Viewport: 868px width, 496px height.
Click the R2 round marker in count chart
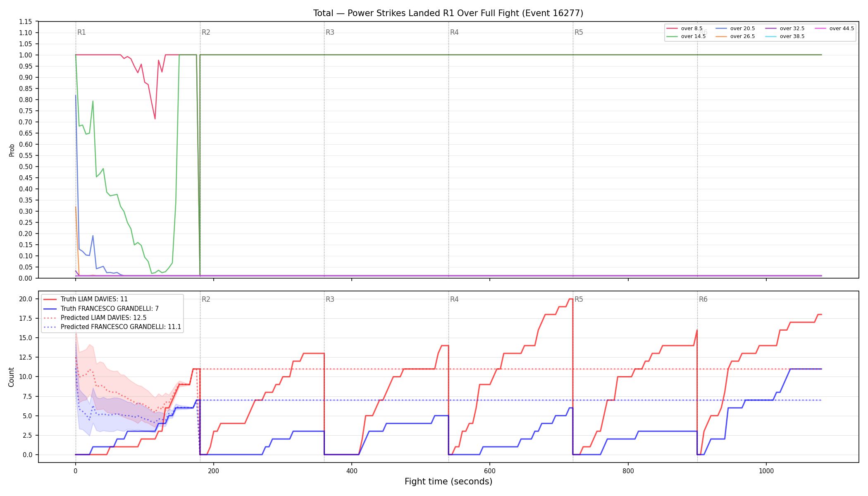(x=206, y=299)
